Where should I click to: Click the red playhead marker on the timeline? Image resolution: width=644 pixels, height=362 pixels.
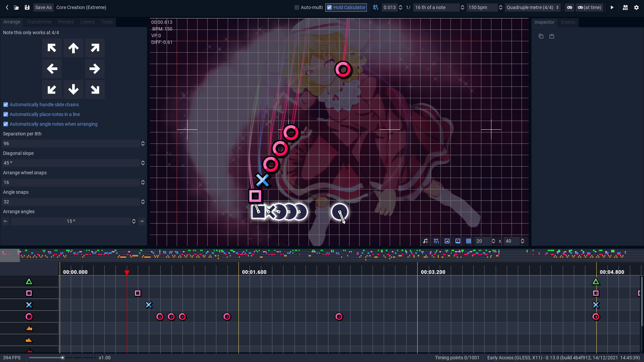(127, 273)
